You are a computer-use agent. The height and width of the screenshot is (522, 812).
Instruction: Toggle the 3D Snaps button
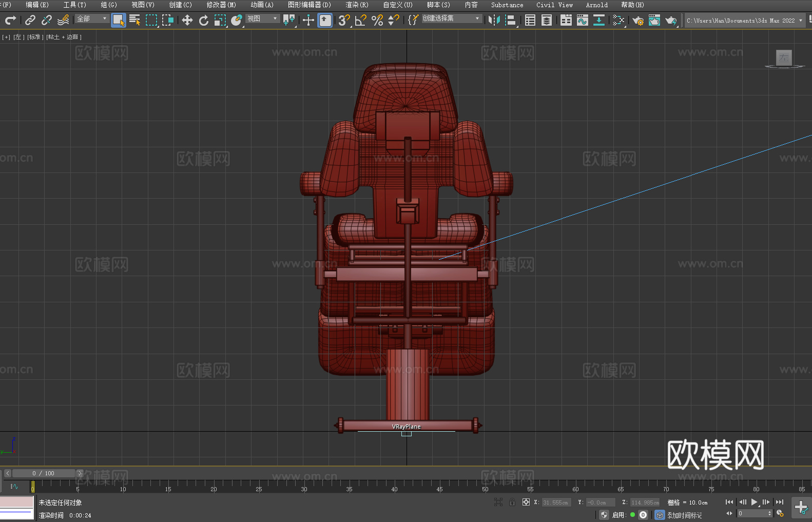click(344, 20)
